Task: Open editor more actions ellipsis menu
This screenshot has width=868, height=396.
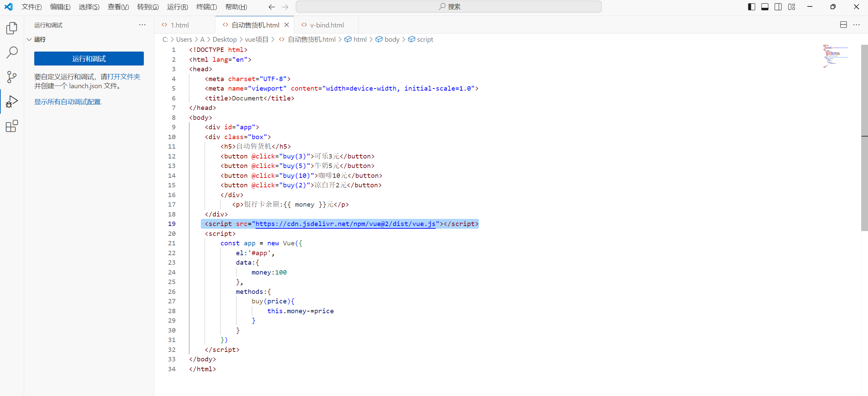Action: tap(856, 25)
